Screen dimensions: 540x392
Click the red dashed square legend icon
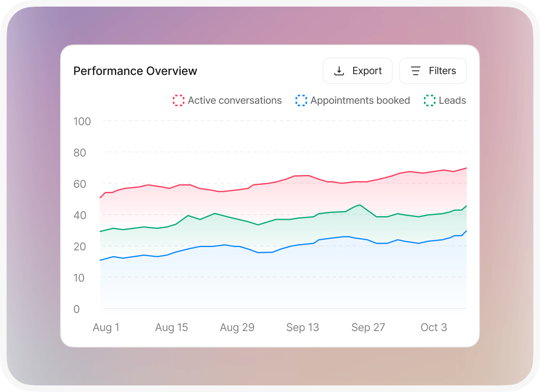pyautogui.click(x=178, y=100)
